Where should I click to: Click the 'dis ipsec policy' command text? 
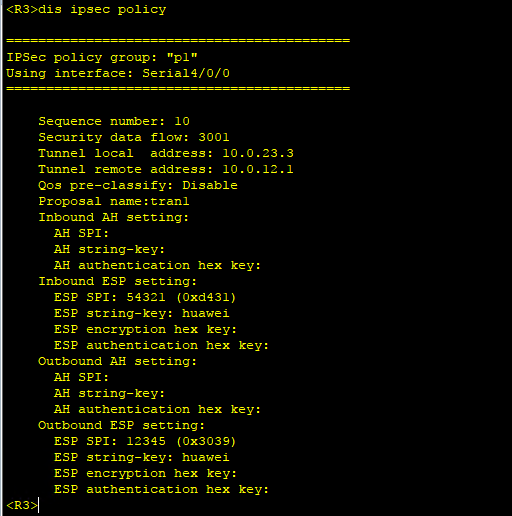102,10
